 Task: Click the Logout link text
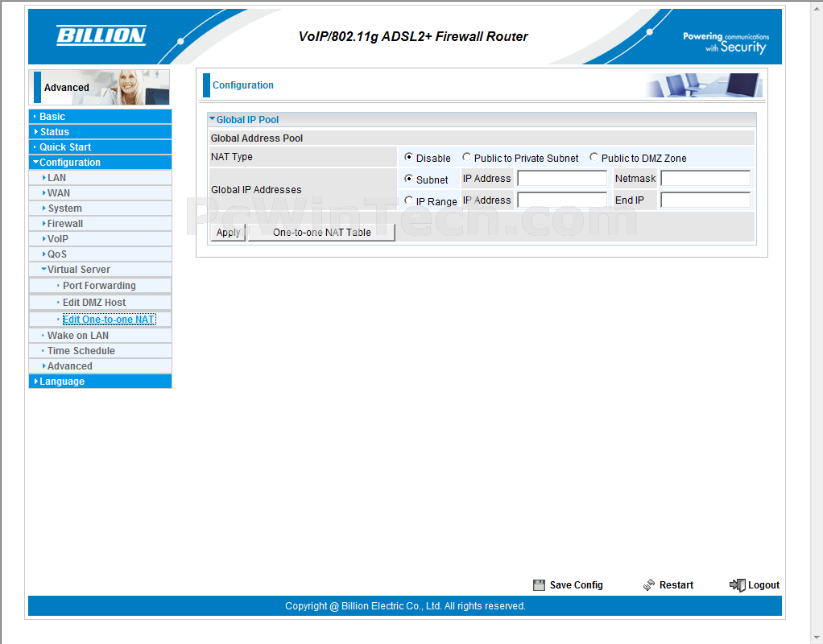click(x=763, y=585)
